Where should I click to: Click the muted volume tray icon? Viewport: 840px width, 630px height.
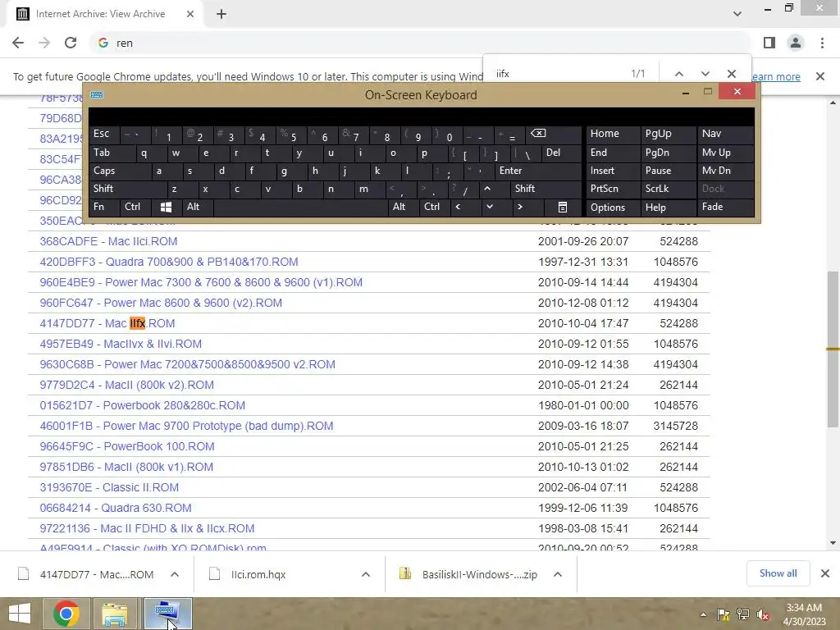pos(763,615)
